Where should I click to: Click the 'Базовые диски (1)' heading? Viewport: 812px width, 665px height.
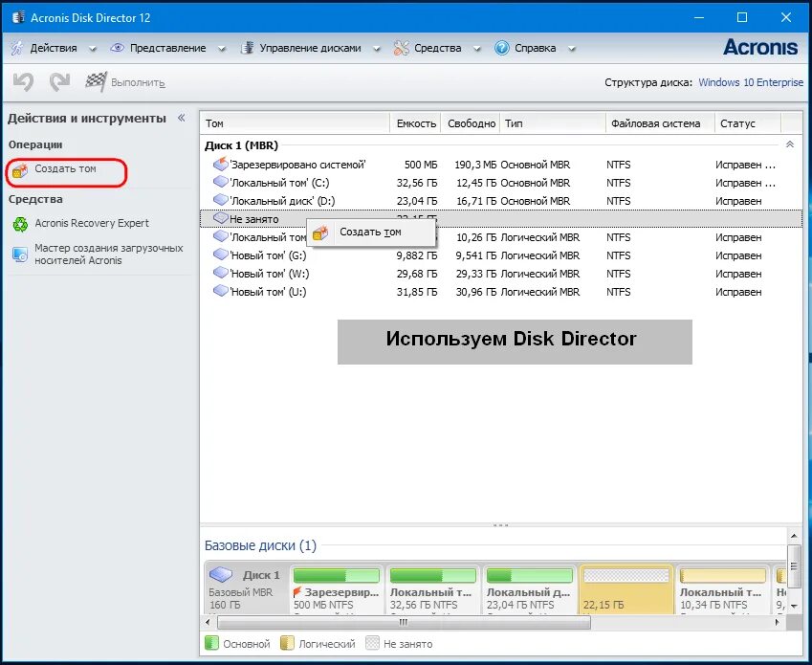[x=260, y=545]
